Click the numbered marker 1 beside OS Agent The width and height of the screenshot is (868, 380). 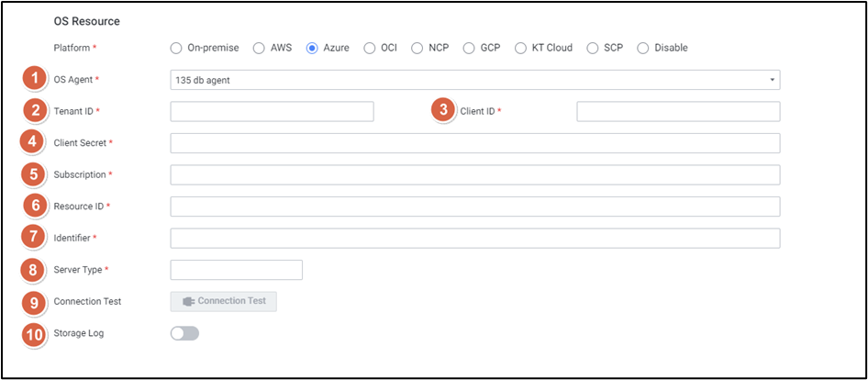(x=35, y=80)
